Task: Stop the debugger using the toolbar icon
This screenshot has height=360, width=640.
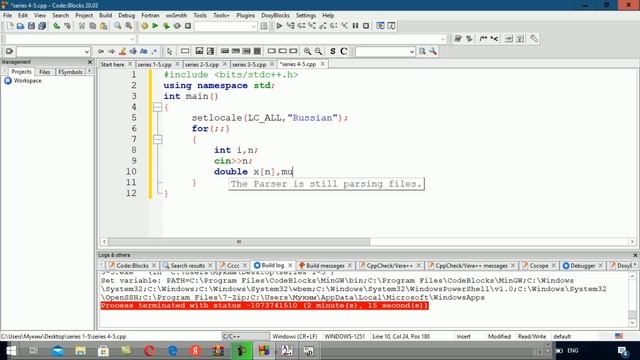Action: [x=366, y=26]
